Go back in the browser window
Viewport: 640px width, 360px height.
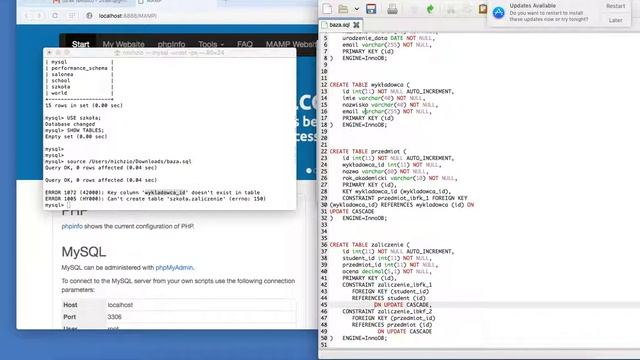(27, 16)
